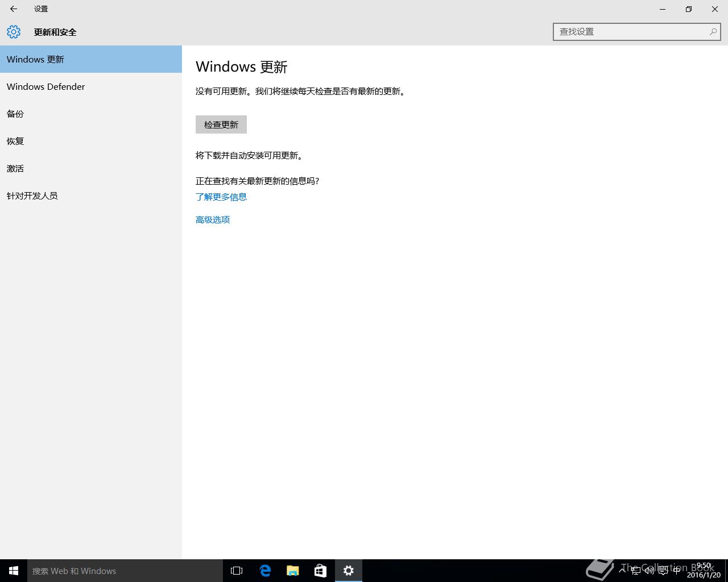Viewport: 728px width, 582px height.
Task: Close the Settings window
Action: click(x=715, y=9)
